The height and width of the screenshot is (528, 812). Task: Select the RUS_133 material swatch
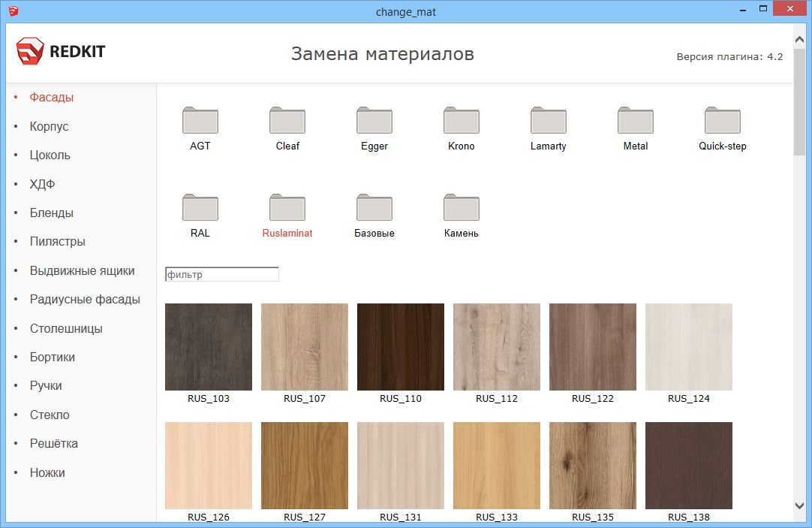(x=497, y=466)
